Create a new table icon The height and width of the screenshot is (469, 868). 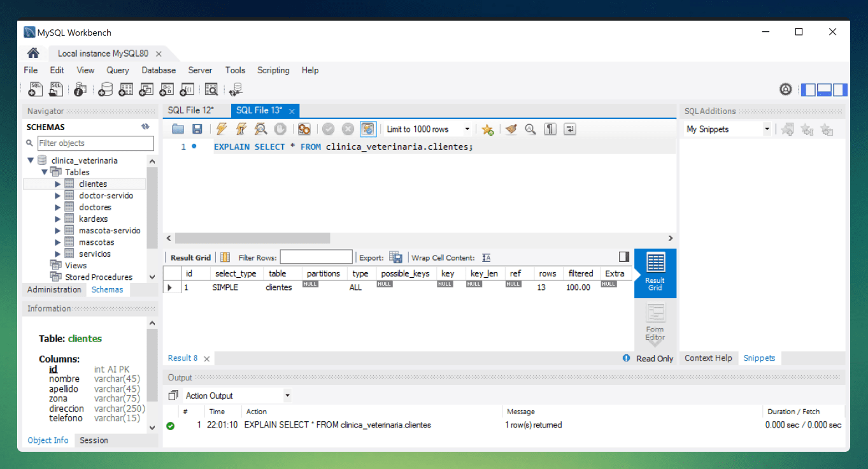(126, 90)
